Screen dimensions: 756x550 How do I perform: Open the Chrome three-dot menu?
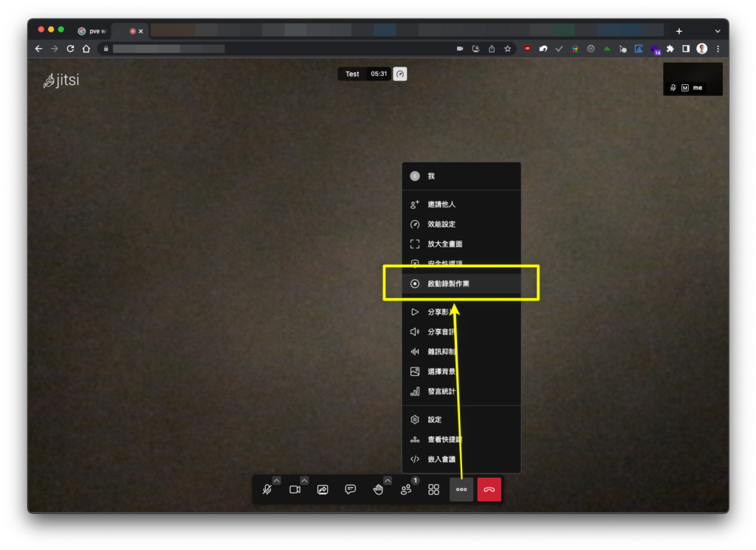pos(718,49)
